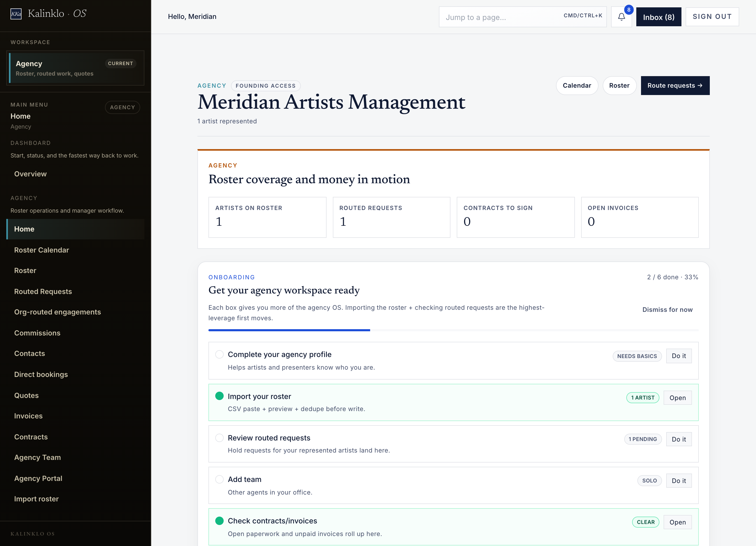Open the Routed Requests stat card
756x546 pixels.
391,217
